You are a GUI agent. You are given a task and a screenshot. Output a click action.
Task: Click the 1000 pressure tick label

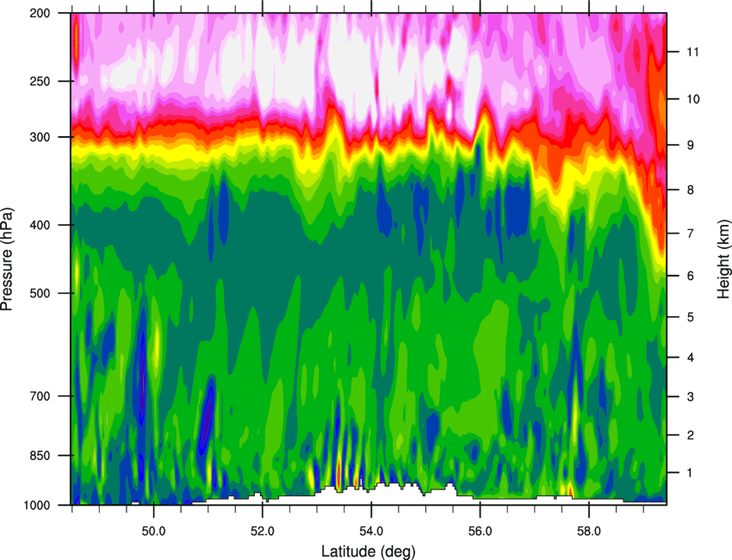click(x=36, y=506)
